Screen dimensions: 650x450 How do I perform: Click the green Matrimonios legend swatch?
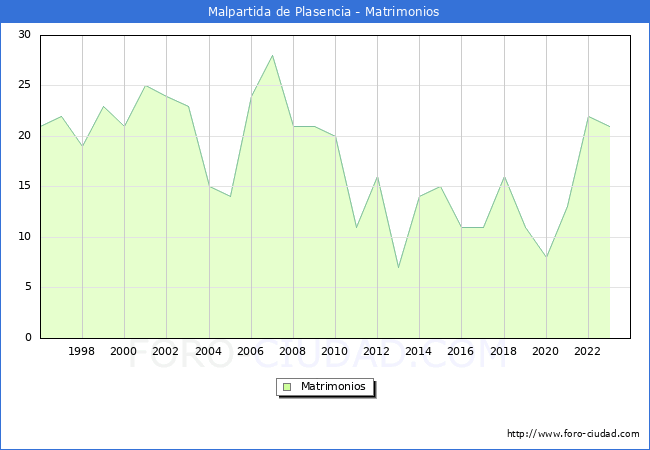[286, 387]
